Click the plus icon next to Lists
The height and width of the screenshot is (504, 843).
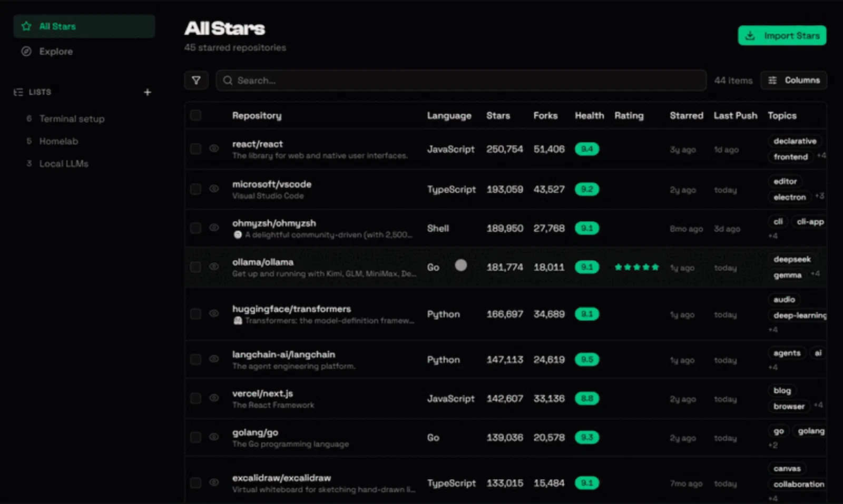148,92
